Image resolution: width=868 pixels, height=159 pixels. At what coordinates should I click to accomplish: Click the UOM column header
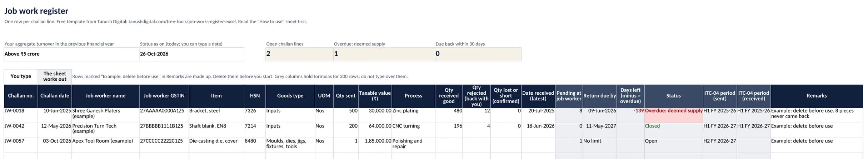pos(324,96)
